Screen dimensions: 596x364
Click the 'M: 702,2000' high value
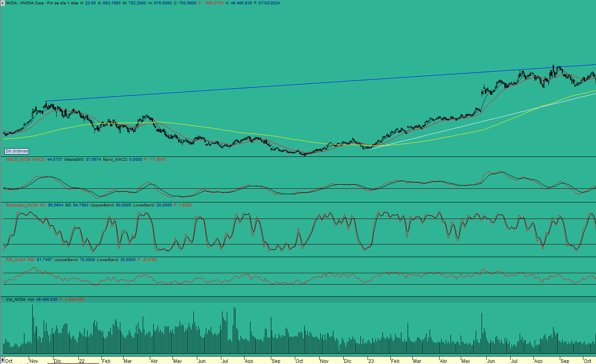[134, 3]
